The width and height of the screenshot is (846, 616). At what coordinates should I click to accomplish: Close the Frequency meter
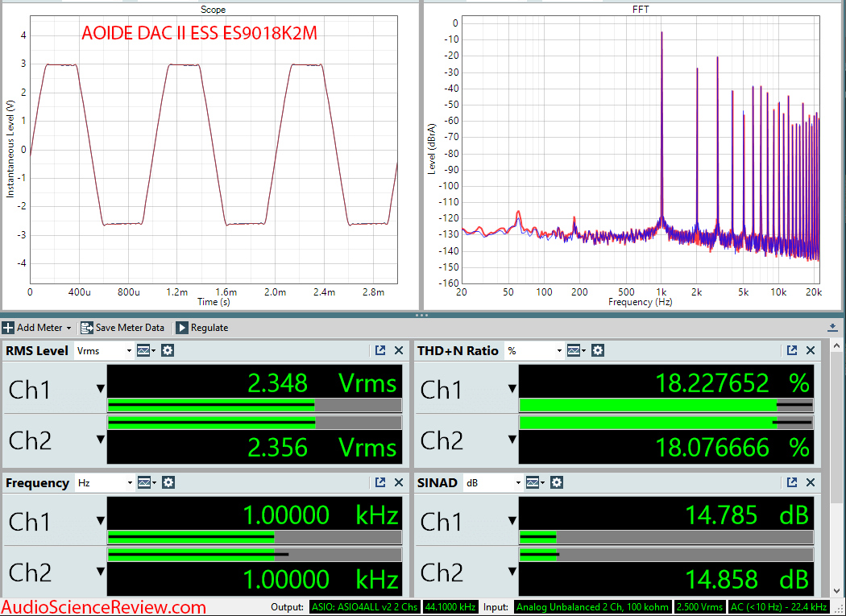point(399,483)
